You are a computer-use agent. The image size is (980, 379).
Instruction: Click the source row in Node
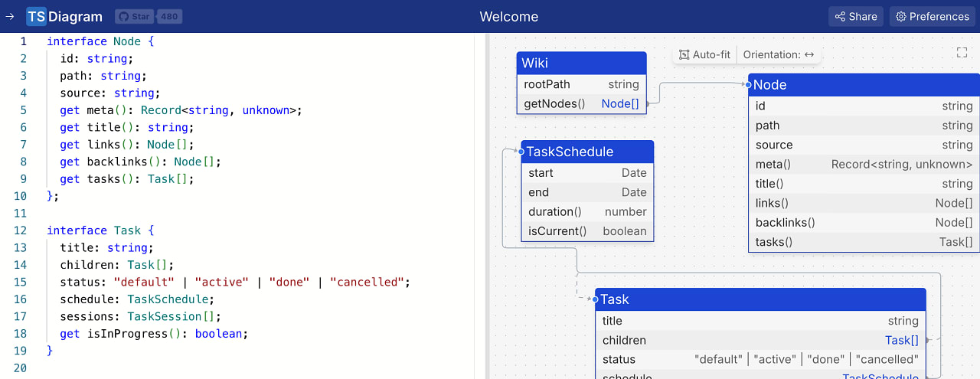(864, 145)
